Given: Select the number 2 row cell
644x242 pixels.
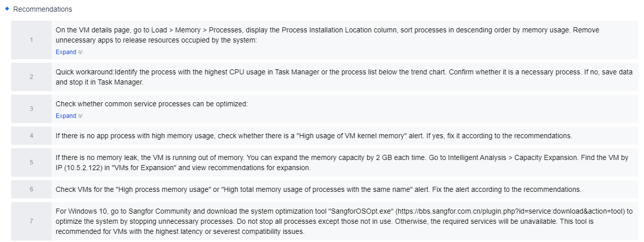Looking at the screenshot, I should [31, 77].
